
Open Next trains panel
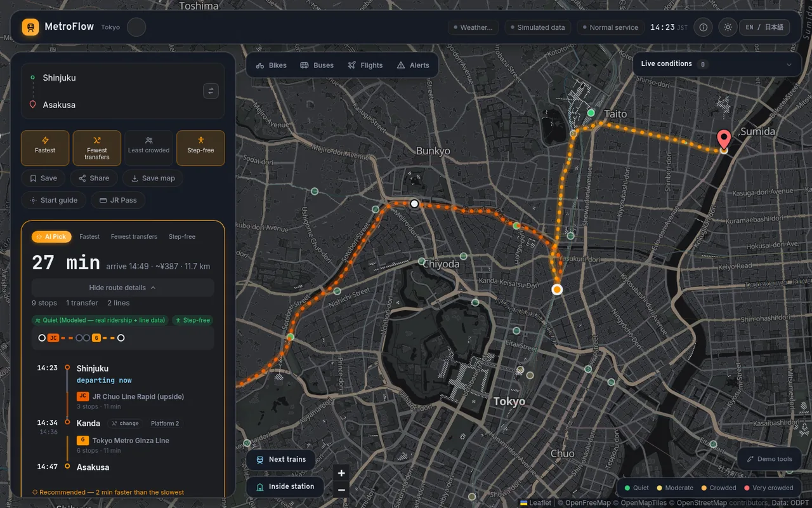[280, 459]
